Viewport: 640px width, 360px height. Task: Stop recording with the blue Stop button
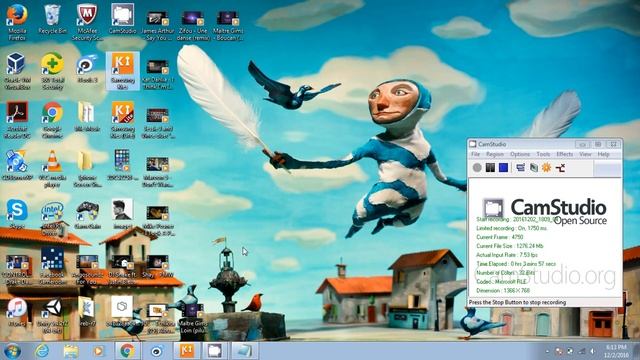tap(503, 167)
